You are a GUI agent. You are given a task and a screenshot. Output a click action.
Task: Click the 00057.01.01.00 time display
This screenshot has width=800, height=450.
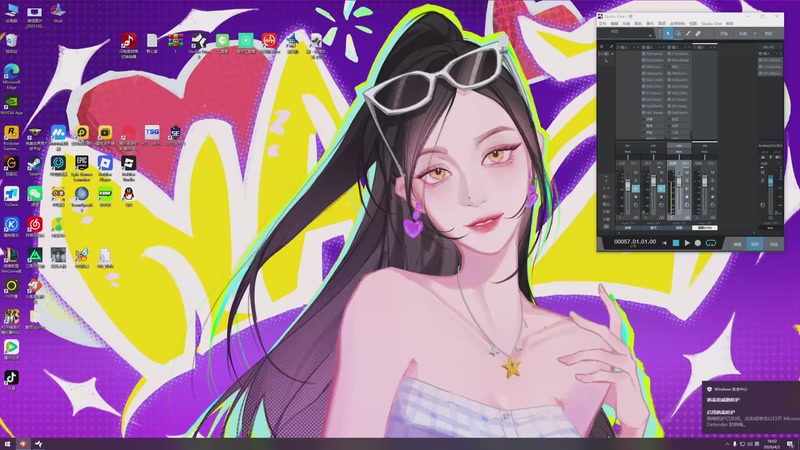coord(635,242)
